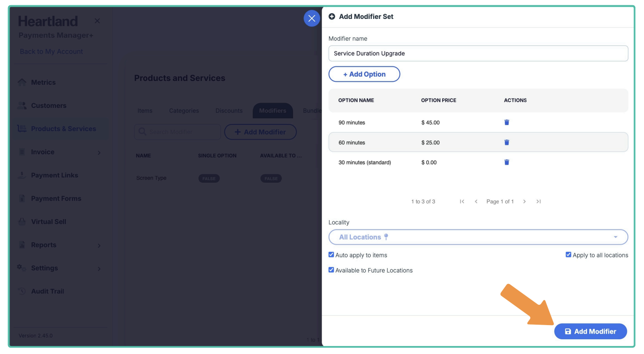Delete the 90 minutes option
Viewport: 644px width, 354px height.
pos(506,123)
